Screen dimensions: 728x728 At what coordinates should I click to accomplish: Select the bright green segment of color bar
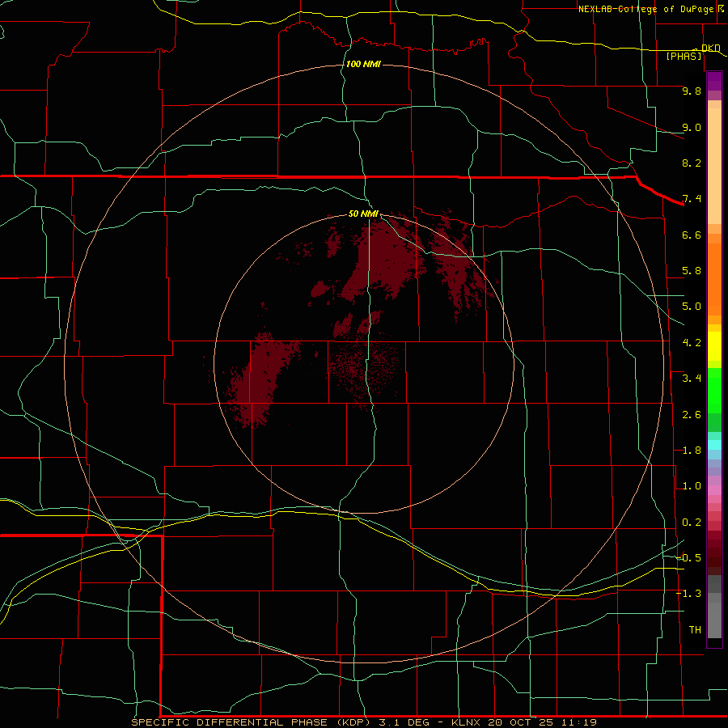click(714, 391)
